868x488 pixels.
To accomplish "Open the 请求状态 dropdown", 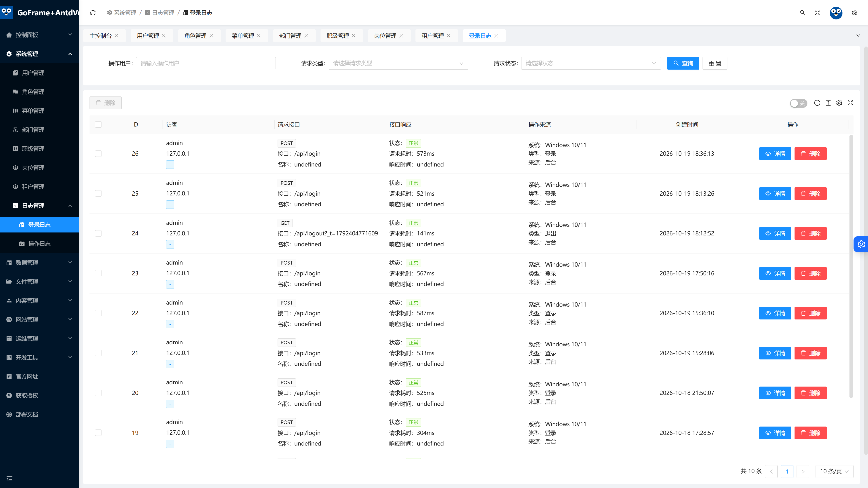I will click(591, 63).
